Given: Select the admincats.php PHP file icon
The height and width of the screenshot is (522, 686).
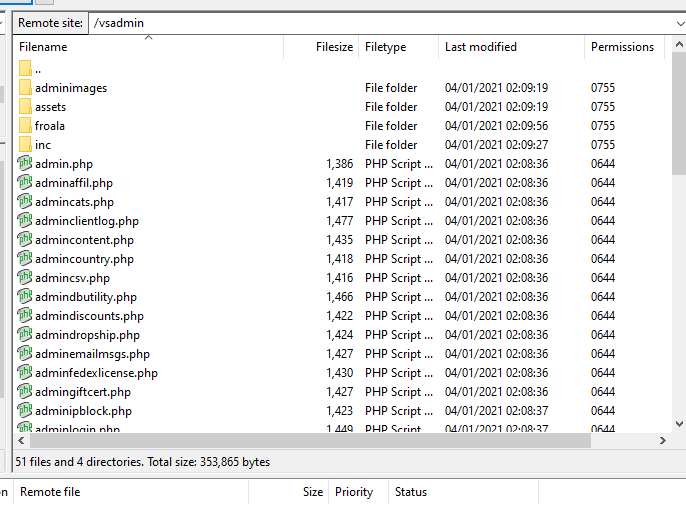Looking at the screenshot, I should click(x=25, y=202).
